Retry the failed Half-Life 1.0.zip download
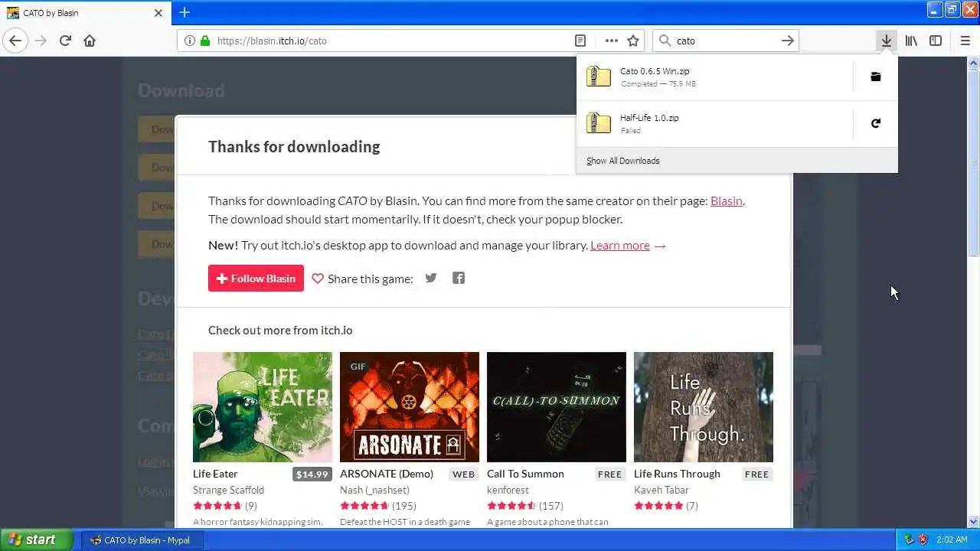The width and height of the screenshot is (980, 551). pyautogui.click(x=876, y=123)
